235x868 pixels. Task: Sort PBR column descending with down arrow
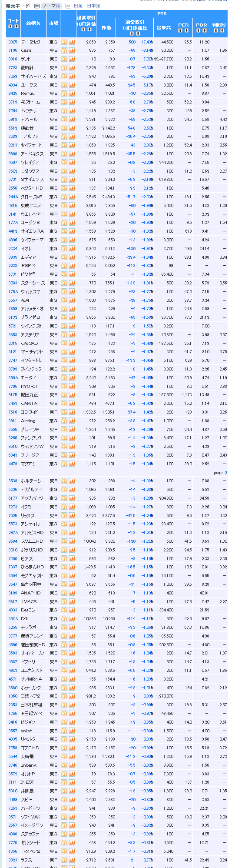205,30
